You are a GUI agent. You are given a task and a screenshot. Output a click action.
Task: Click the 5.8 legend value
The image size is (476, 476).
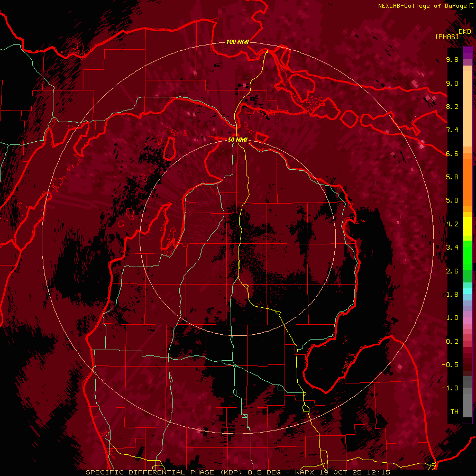point(452,177)
